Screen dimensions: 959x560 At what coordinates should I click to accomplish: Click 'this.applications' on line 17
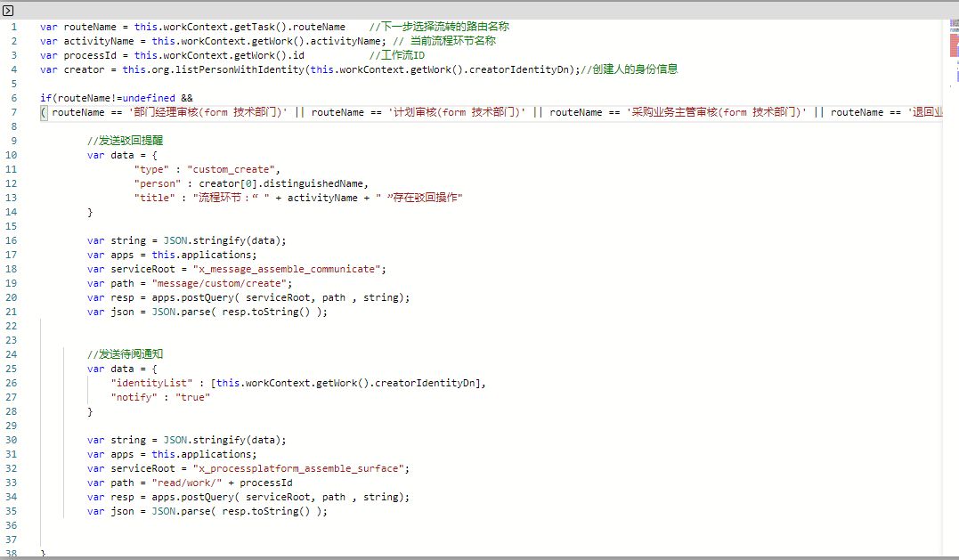202,255
